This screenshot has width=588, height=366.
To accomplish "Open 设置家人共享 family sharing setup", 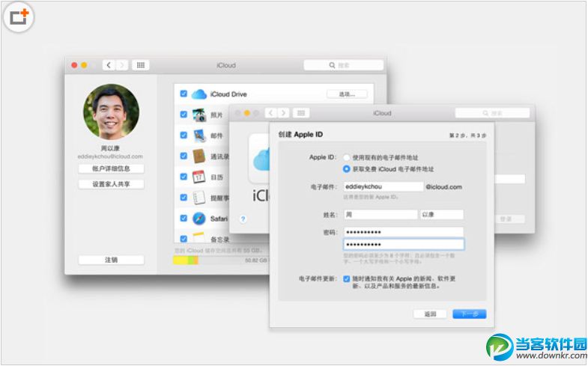I will pyautogui.click(x=111, y=184).
